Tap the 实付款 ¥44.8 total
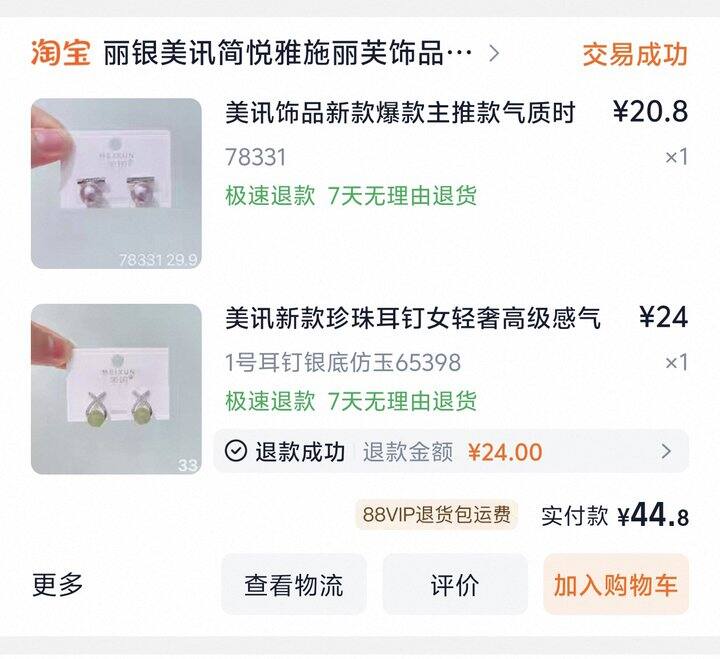720x659 pixels. 614,515
